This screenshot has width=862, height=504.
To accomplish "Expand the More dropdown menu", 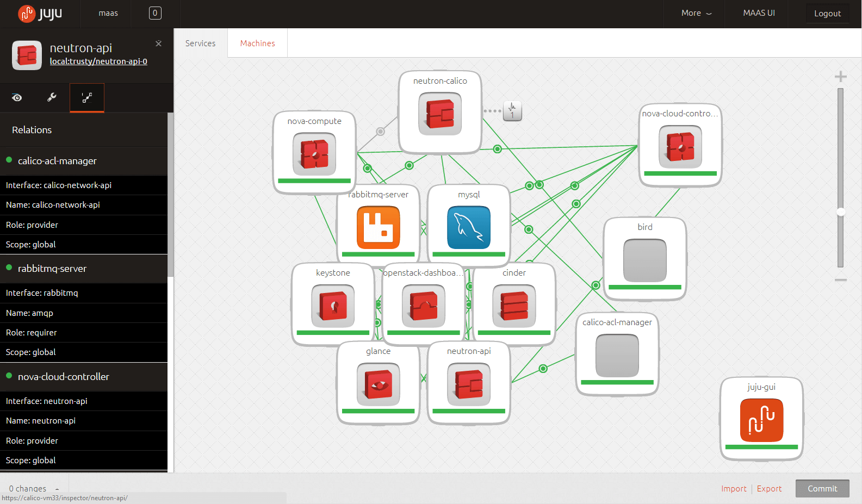I will [x=697, y=13].
